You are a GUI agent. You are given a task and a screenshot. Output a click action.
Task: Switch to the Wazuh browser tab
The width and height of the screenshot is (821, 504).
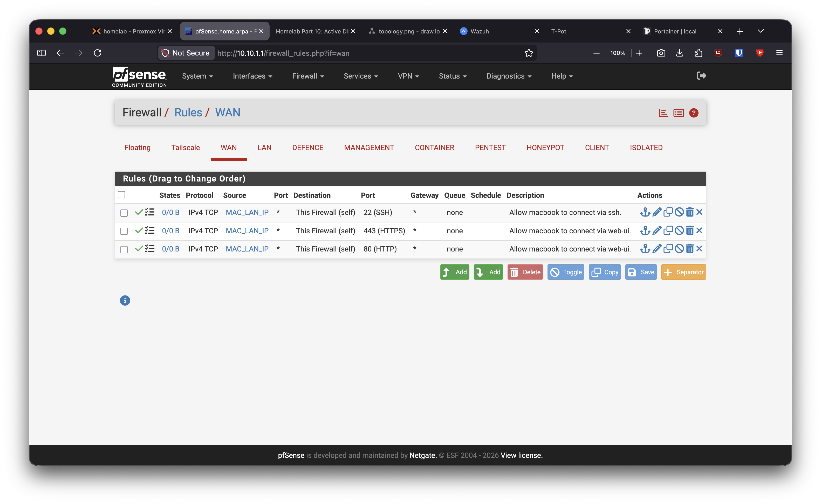[x=500, y=31]
